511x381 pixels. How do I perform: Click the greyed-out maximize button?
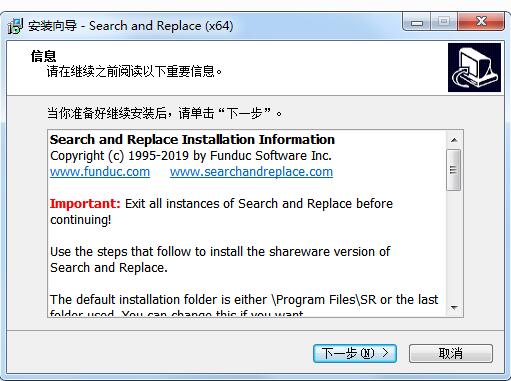tap(444, 22)
